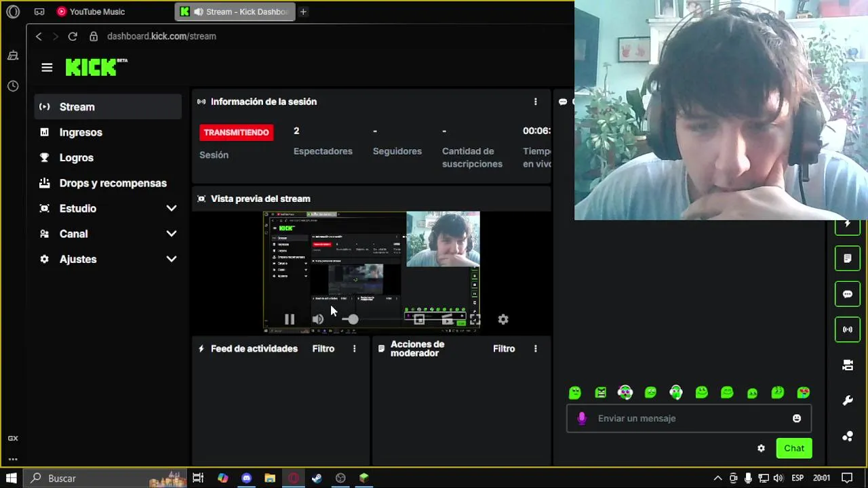Open Feed de actividades options menu
868x488 pixels.
[354, 348]
